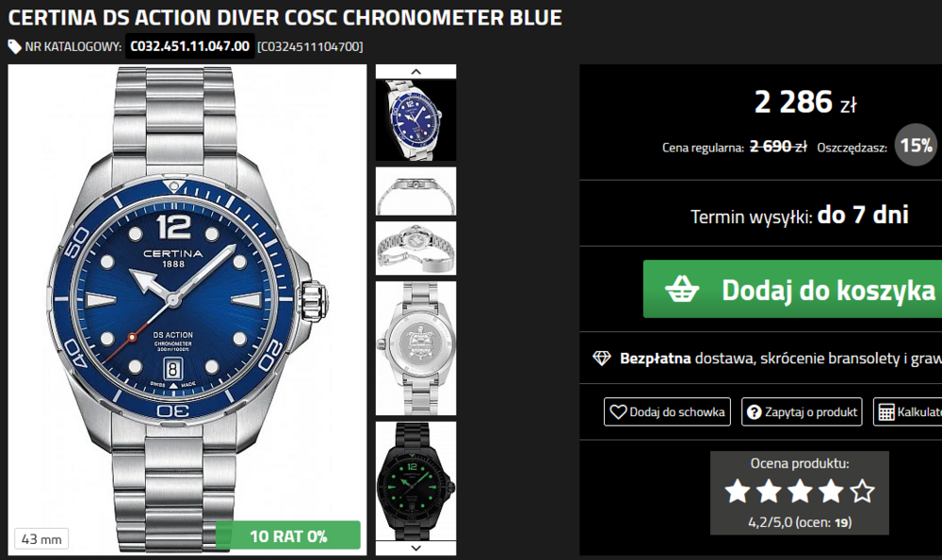Click the tag icon next to NR KATALOGOWY
942x560 pixels.
click(x=14, y=46)
